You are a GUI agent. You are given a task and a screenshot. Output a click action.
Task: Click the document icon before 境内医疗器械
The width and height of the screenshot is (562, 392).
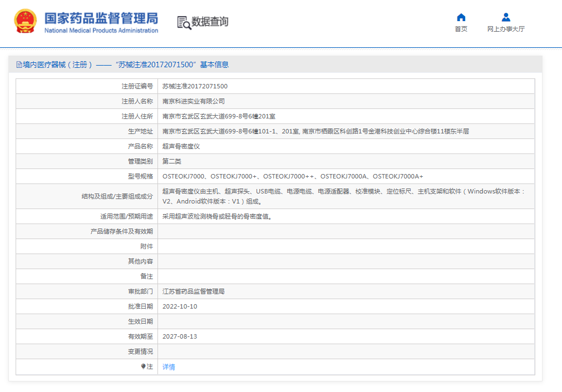click(19, 64)
